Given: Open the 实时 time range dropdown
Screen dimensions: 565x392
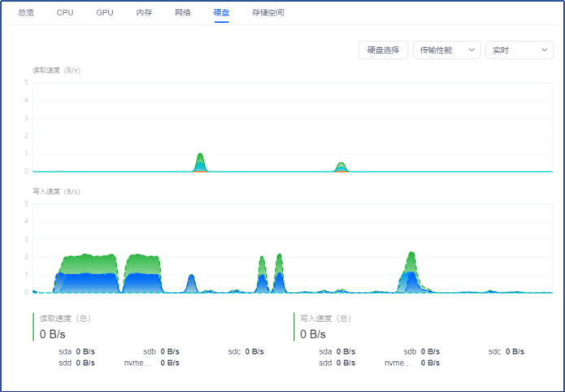Looking at the screenshot, I should pyautogui.click(x=519, y=50).
